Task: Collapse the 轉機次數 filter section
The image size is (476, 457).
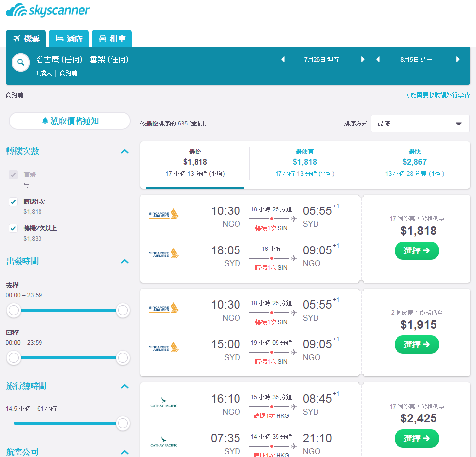Action: 125,151
